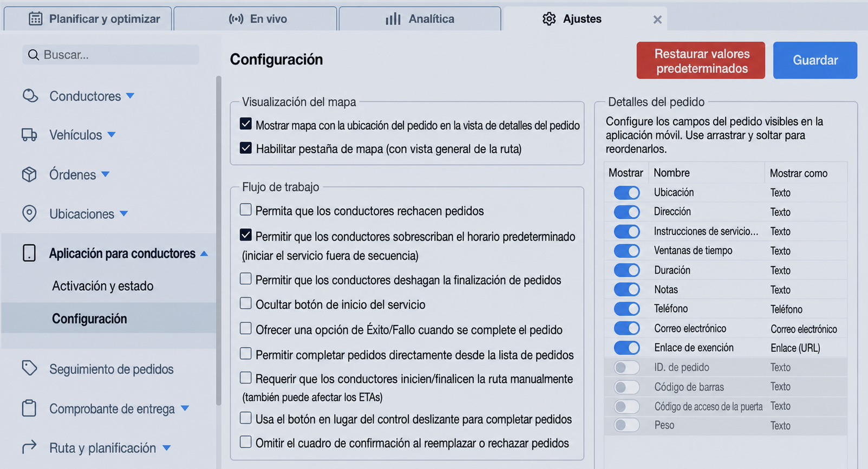
Task: Switch to the En vivo tab
Action: tap(256, 19)
